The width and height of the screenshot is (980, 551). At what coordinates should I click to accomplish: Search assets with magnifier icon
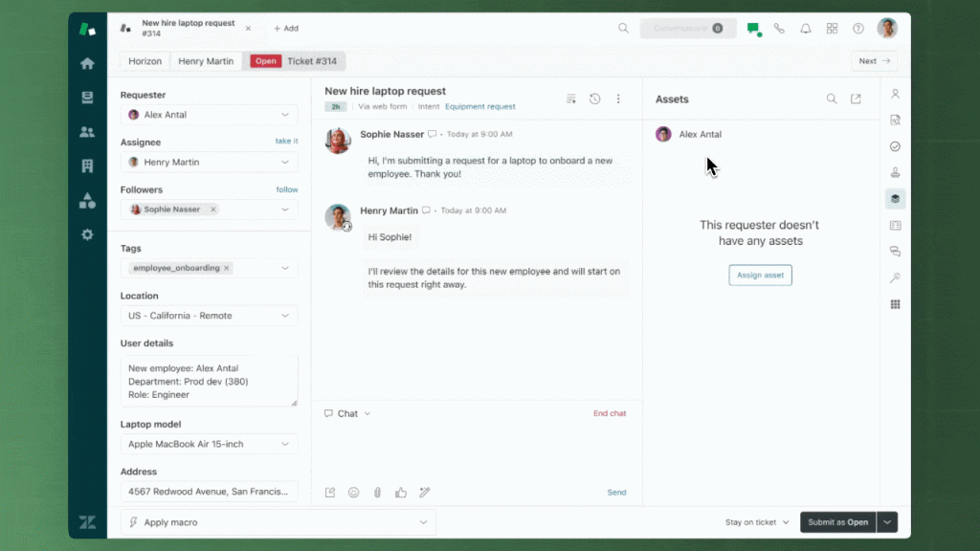pos(832,99)
